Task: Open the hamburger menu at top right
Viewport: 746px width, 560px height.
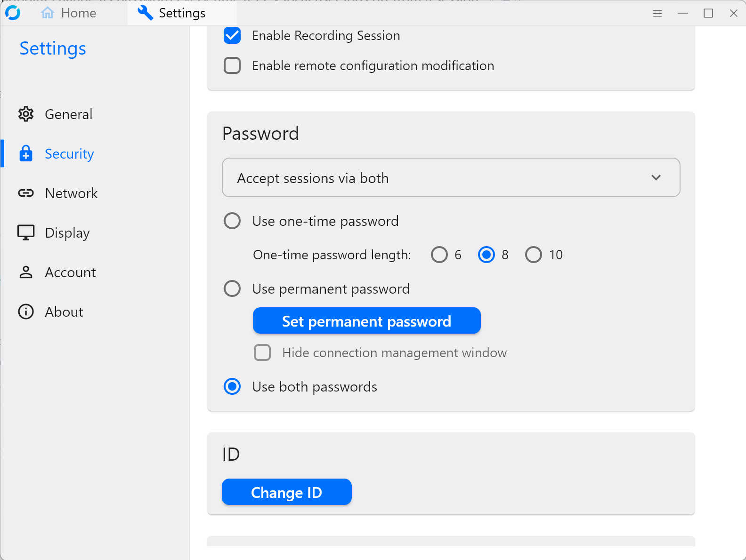Action: (x=657, y=13)
